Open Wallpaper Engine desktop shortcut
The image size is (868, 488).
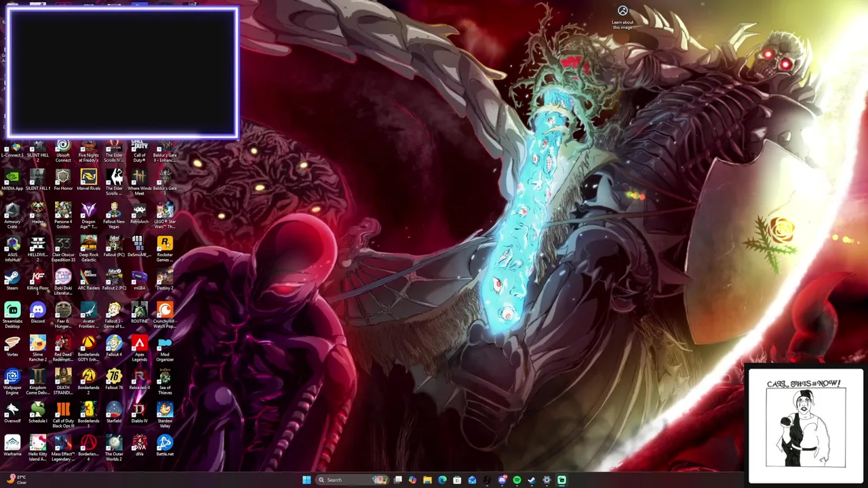[12, 382]
